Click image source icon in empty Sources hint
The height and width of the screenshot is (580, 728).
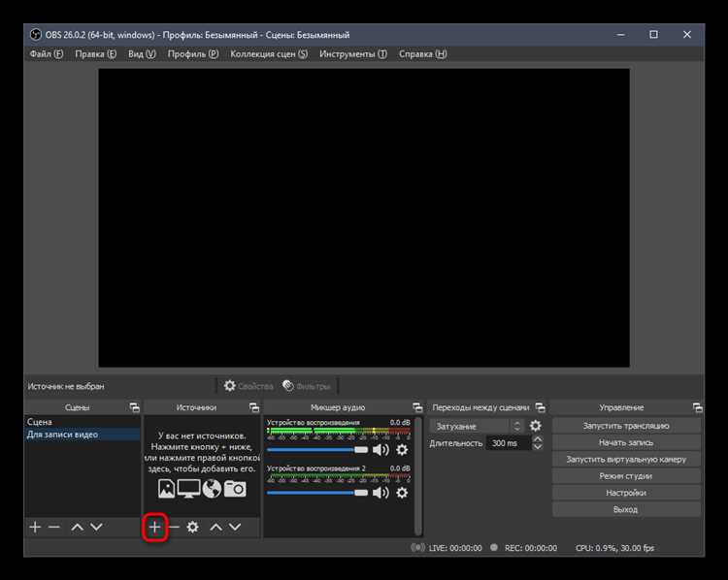click(x=166, y=489)
